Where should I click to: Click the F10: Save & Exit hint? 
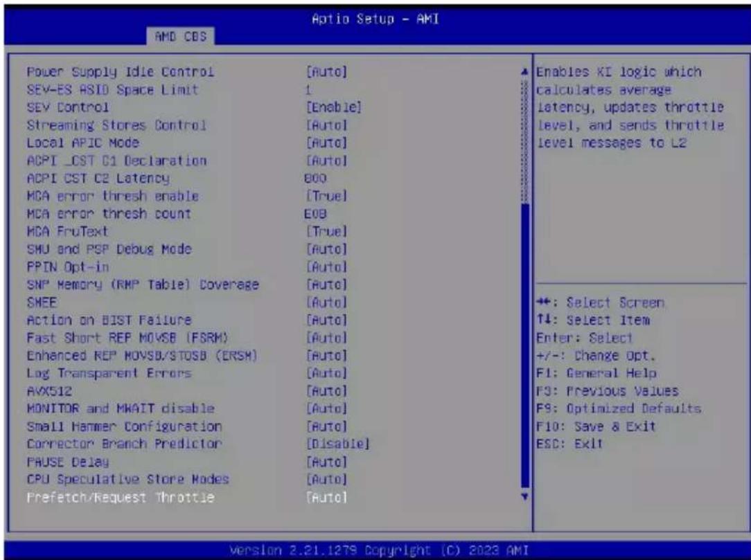(595, 426)
